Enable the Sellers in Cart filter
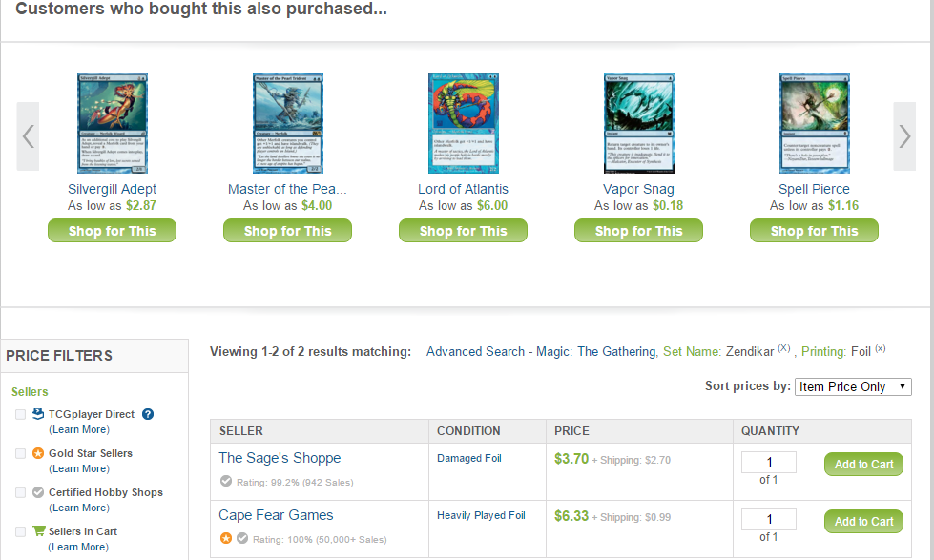The width and height of the screenshot is (934, 560). (x=20, y=531)
